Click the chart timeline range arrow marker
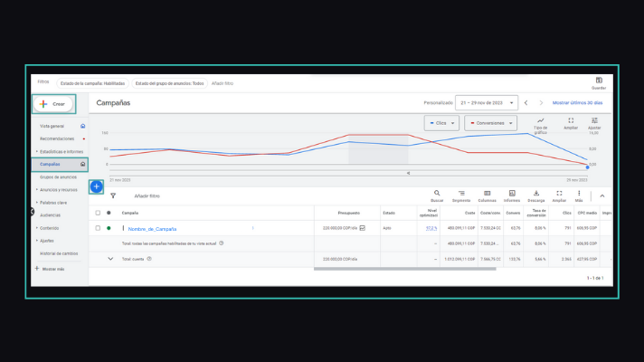 408,173
